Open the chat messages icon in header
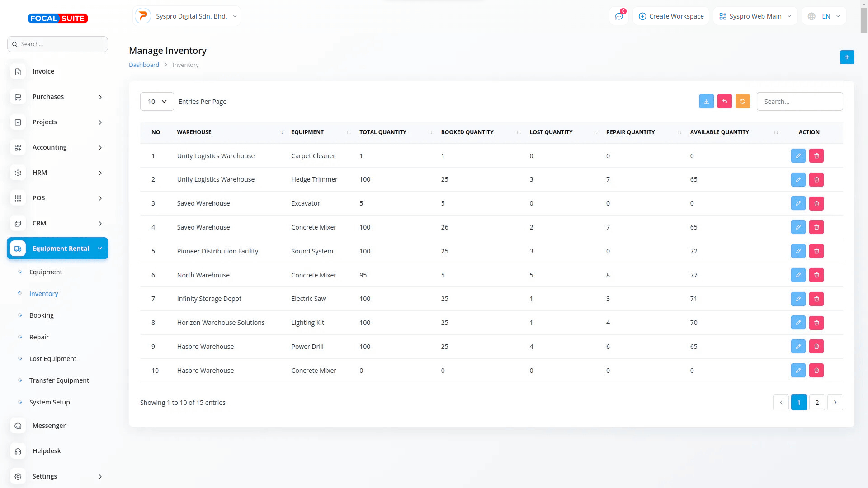 (x=619, y=16)
